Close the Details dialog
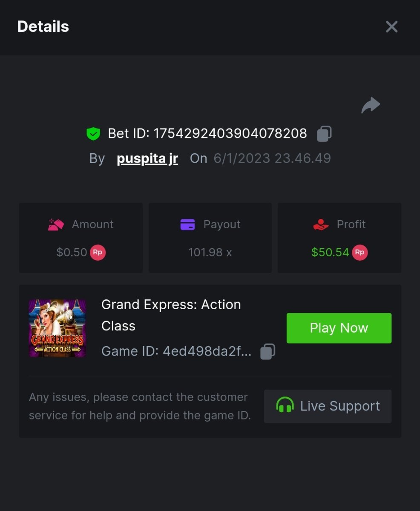Viewport: 420px width, 511px height. coord(391,27)
